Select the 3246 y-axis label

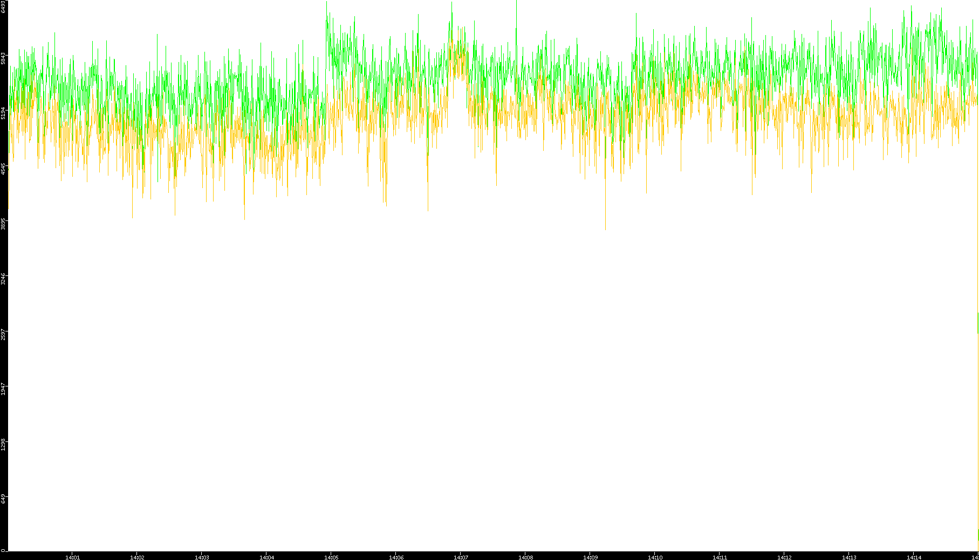click(x=3, y=279)
